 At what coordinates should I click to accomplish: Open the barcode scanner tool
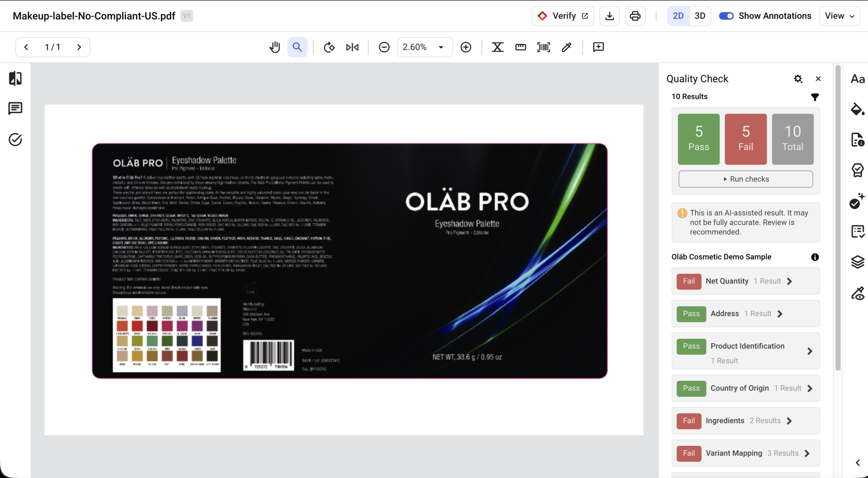pyautogui.click(x=544, y=47)
